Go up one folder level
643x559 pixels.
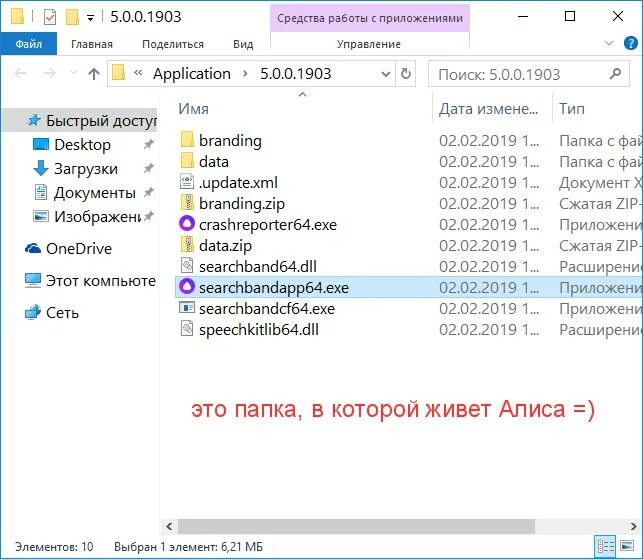pyautogui.click(x=94, y=73)
